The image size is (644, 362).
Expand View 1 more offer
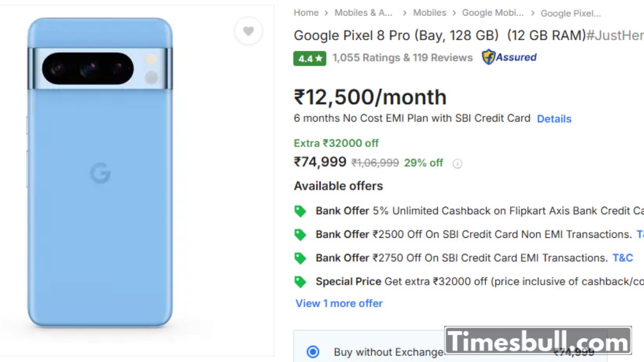tap(339, 303)
